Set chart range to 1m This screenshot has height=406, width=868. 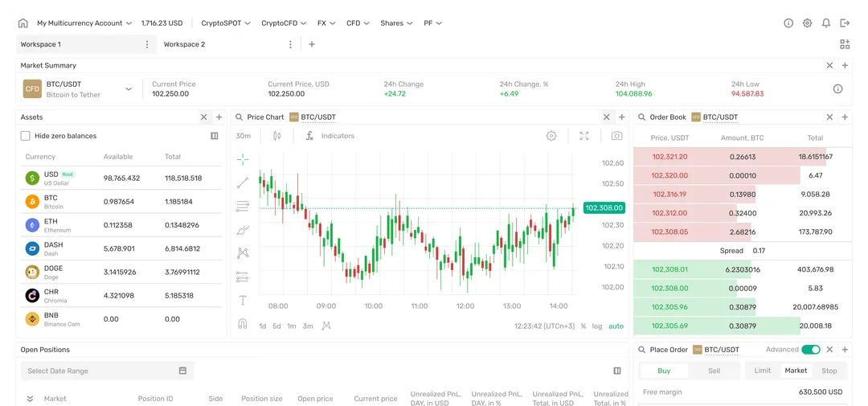tap(291, 326)
